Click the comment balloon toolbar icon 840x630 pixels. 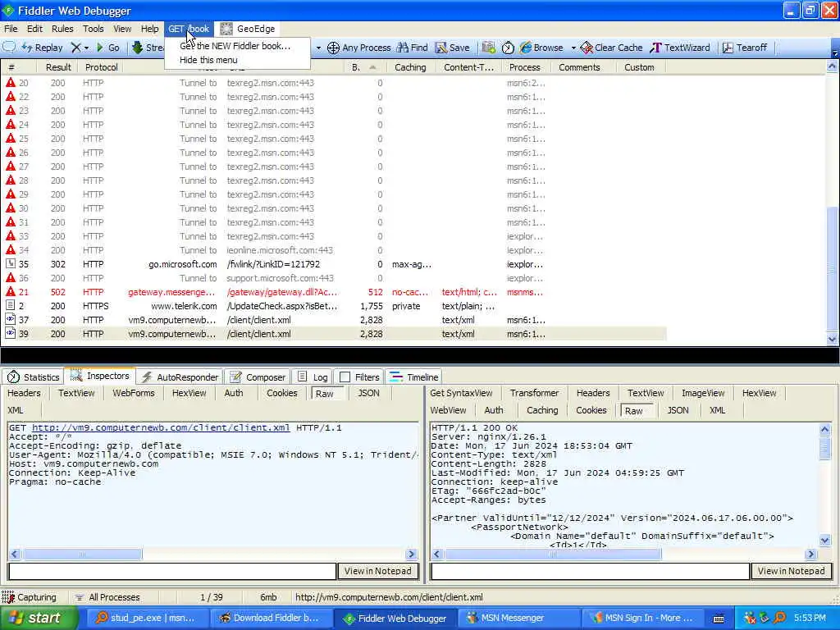(9, 47)
